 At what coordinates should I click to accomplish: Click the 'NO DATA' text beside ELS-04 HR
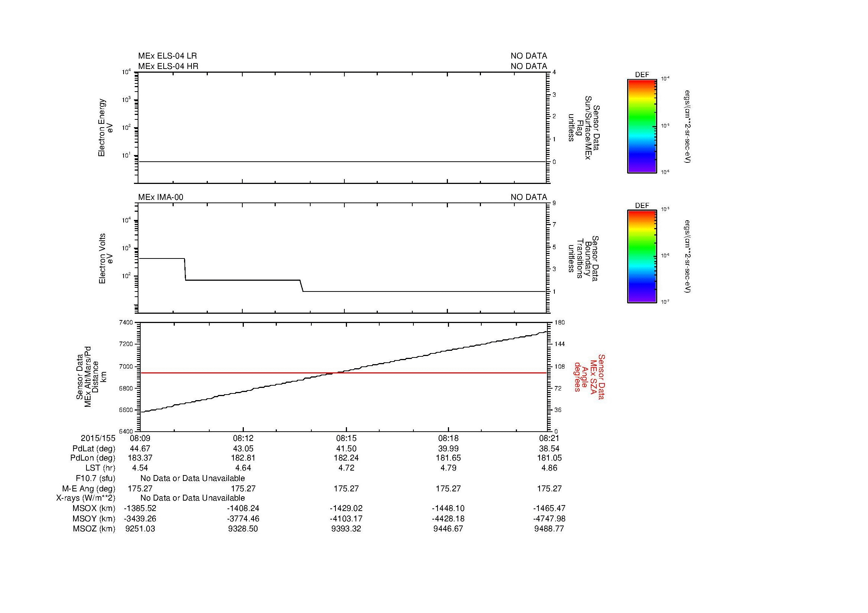tap(529, 66)
